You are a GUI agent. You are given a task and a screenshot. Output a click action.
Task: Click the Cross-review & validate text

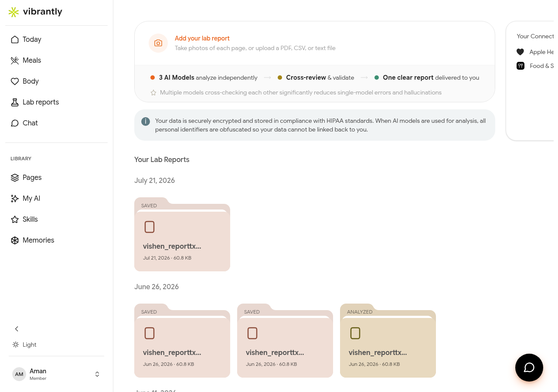[x=320, y=78]
